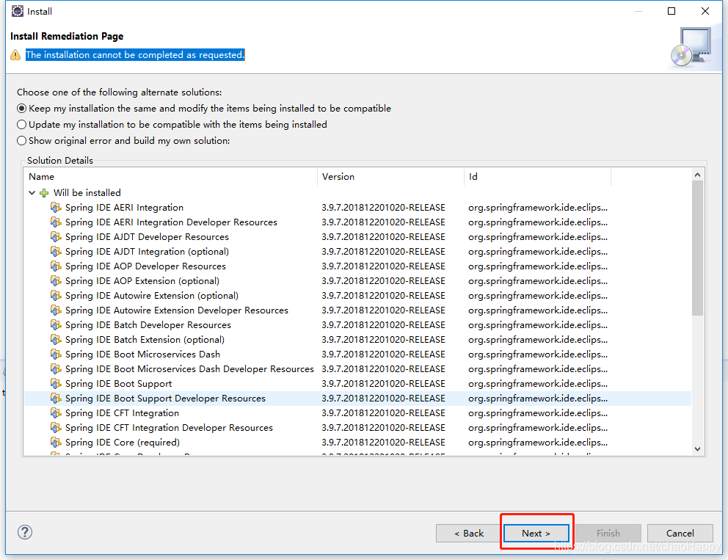This screenshot has width=728, height=560.
Task: Click icon beside Spring IDE AJDT Developer Resources
Action: click(56, 237)
